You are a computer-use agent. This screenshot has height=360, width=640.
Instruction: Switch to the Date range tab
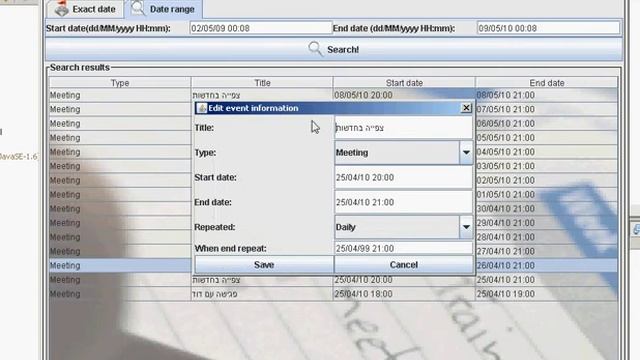[164, 9]
